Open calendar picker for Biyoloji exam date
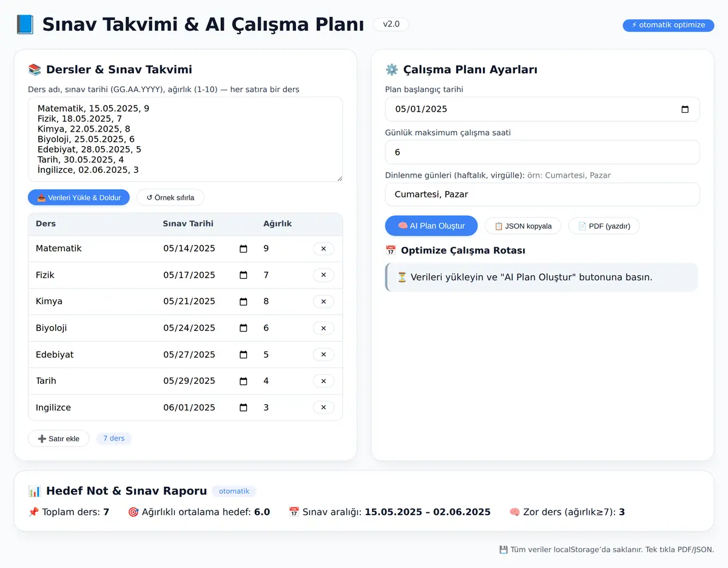Screen dimensions: 728x568 [243, 328]
